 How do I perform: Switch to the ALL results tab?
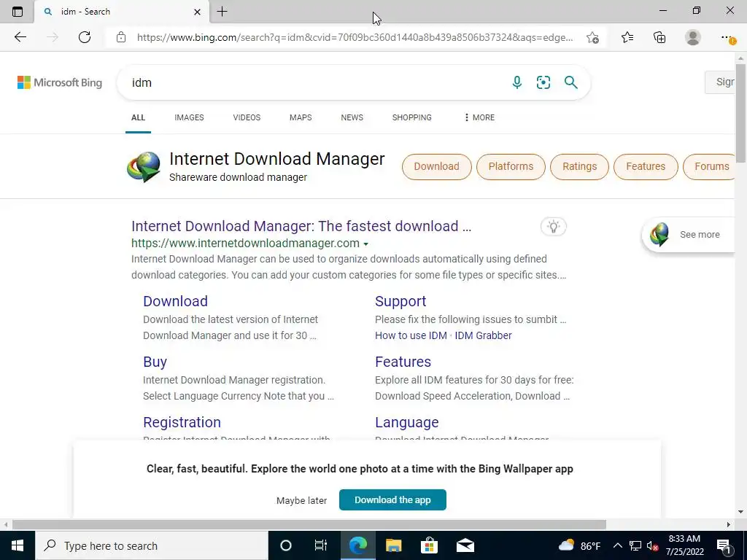[138, 117]
